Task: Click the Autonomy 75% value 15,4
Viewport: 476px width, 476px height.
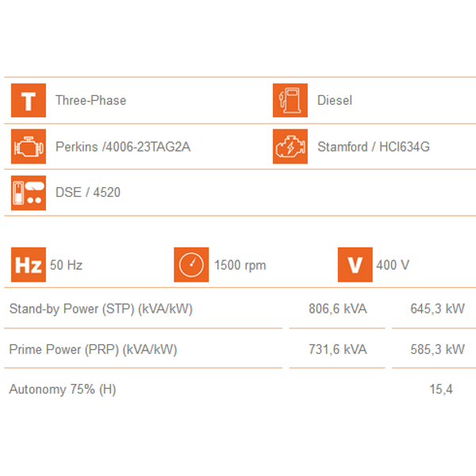Action: (441, 390)
